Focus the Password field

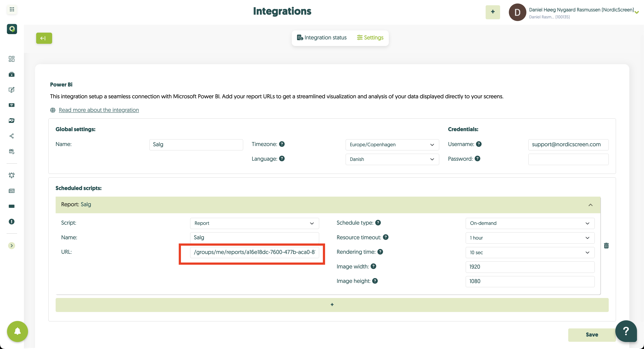(x=568, y=159)
